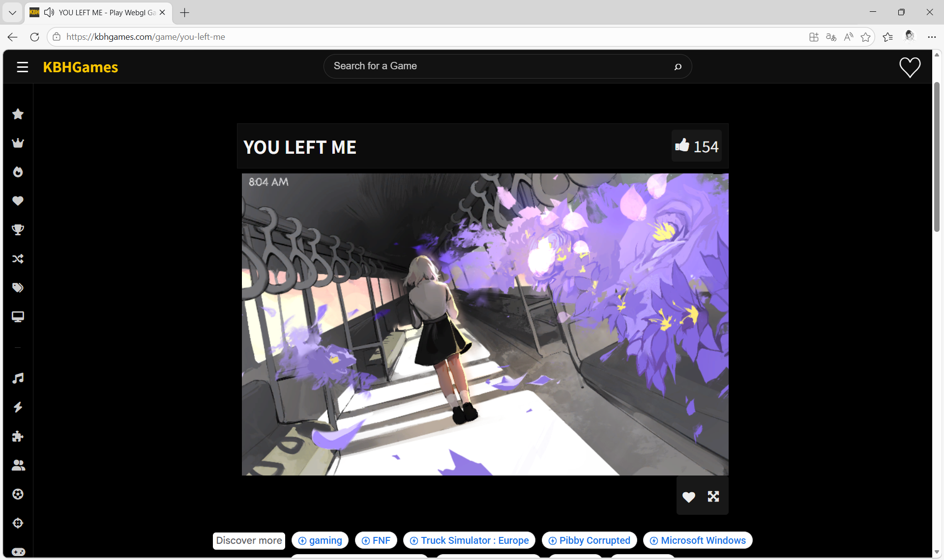Click the scrollbar down arrow

point(937,553)
